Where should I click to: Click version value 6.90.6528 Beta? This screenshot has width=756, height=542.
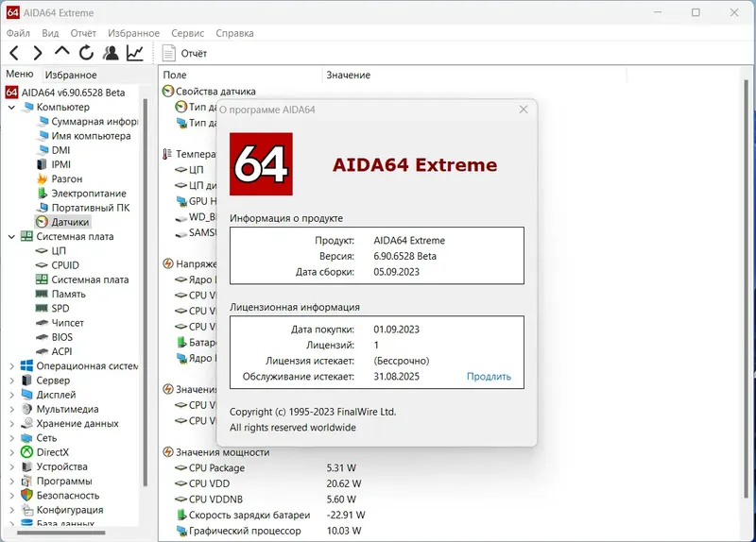click(404, 256)
